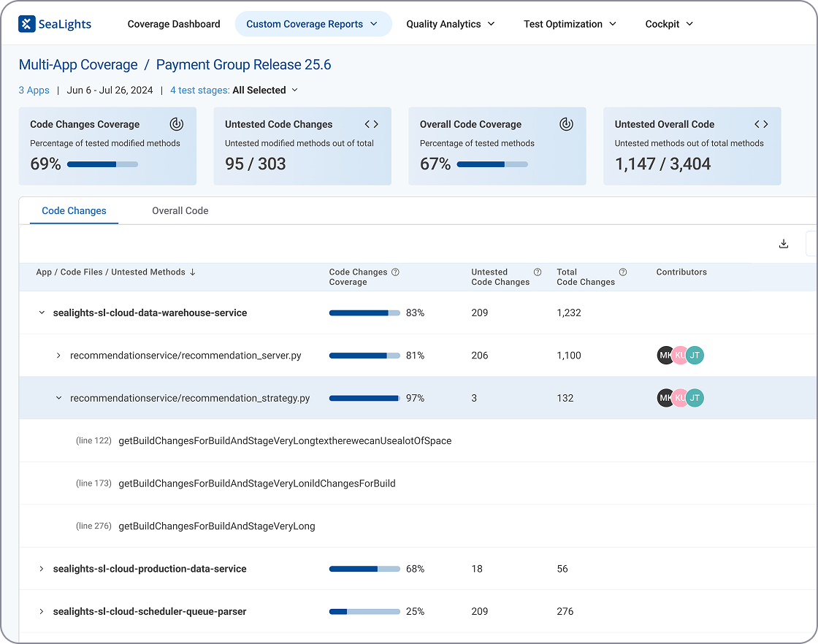Click the 97% coverage value for recommendation_strategy.py

pos(416,398)
